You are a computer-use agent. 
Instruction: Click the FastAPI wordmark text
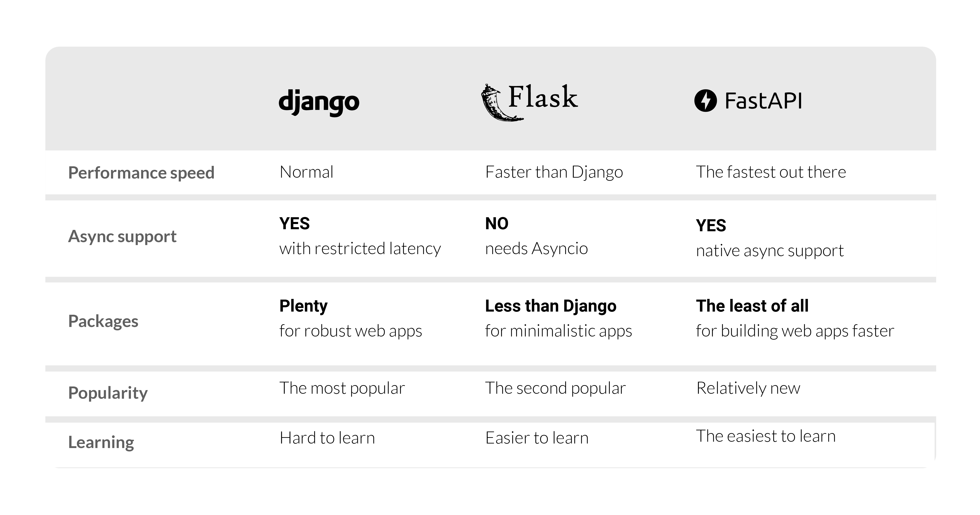coord(763,101)
